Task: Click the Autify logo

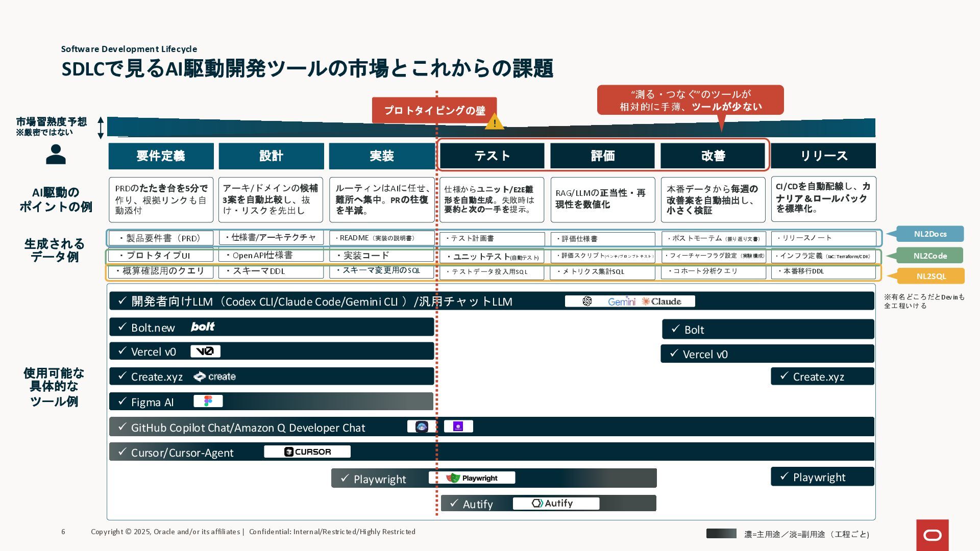Action: [556, 503]
